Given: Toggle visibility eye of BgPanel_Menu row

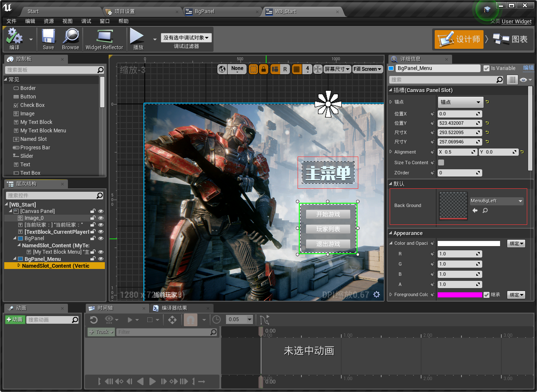Looking at the screenshot, I should [x=101, y=259].
